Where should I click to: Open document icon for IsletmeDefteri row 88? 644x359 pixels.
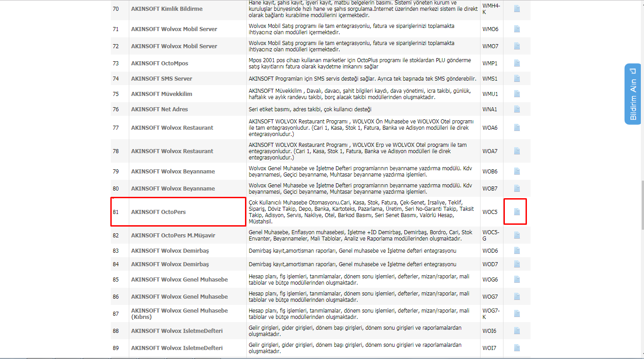[x=517, y=331]
